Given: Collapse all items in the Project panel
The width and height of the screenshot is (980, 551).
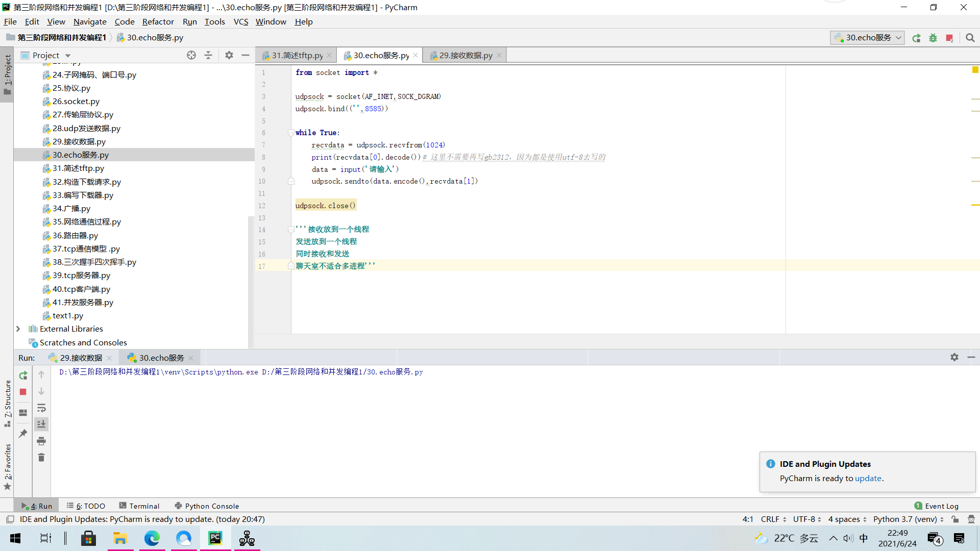Looking at the screenshot, I should pos(208,55).
